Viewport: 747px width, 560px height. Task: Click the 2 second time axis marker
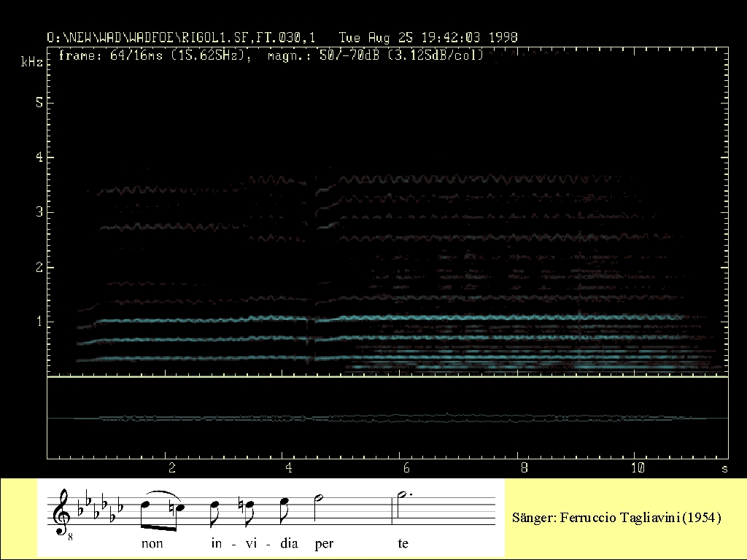tap(171, 467)
